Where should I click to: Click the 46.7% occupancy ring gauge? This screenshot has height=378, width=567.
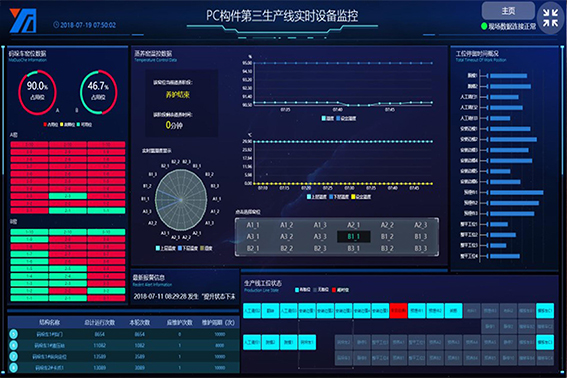click(x=98, y=92)
